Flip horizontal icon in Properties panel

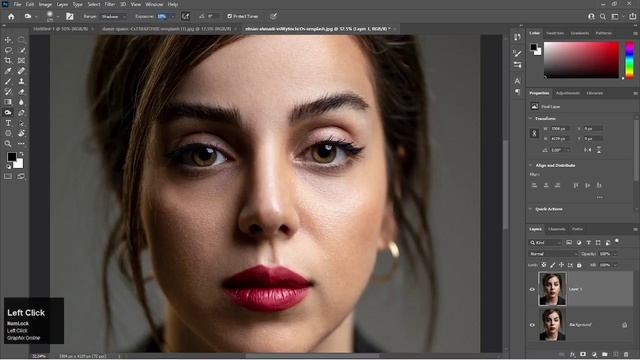pos(587,150)
